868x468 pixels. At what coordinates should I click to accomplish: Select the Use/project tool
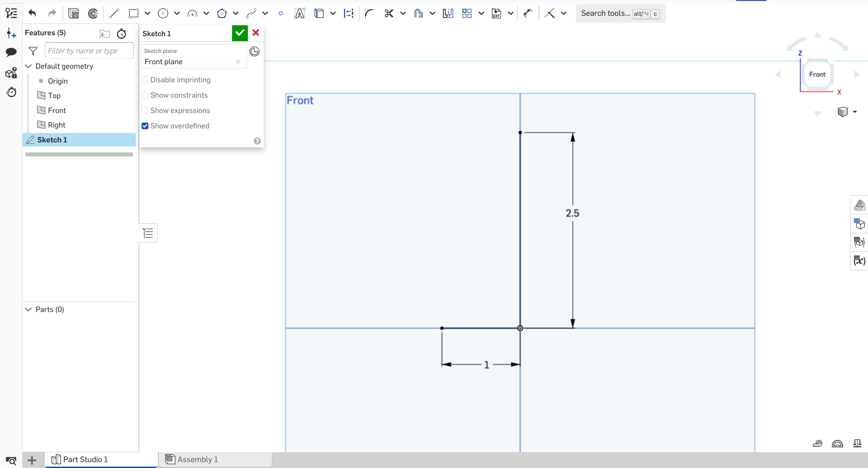point(319,14)
